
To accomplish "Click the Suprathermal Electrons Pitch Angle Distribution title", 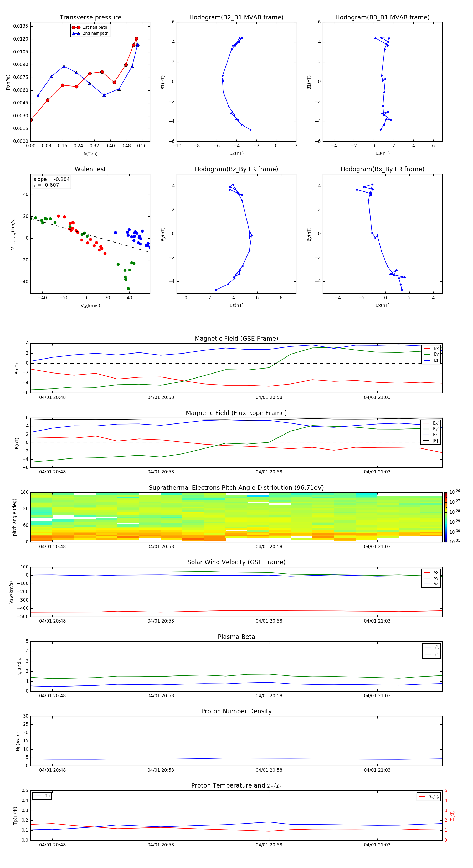I will (236, 488).
